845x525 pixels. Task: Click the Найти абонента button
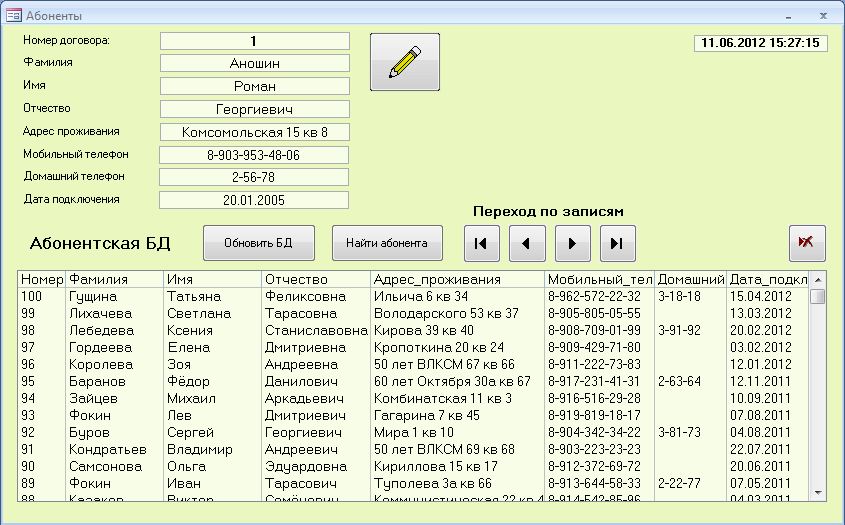(387, 243)
